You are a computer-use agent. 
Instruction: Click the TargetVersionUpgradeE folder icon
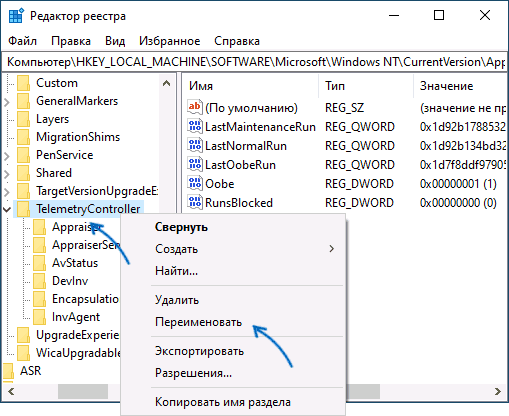pos(24,191)
